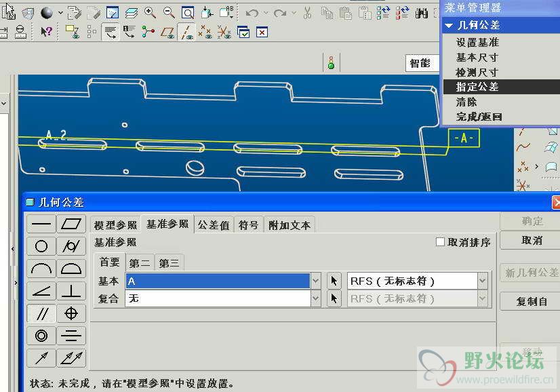Image resolution: width=560 pixels, height=392 pixels.
Task: Collapse the 几何公差 menu manager section
Action: (x=449, y=25)
